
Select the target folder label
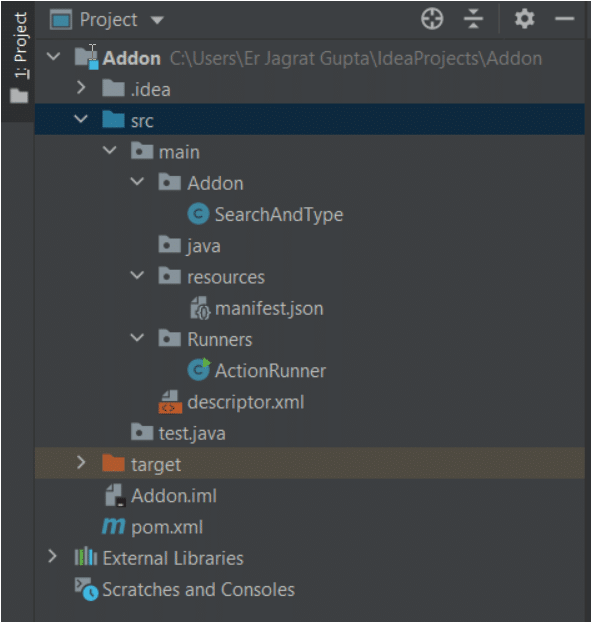point(156,465)
